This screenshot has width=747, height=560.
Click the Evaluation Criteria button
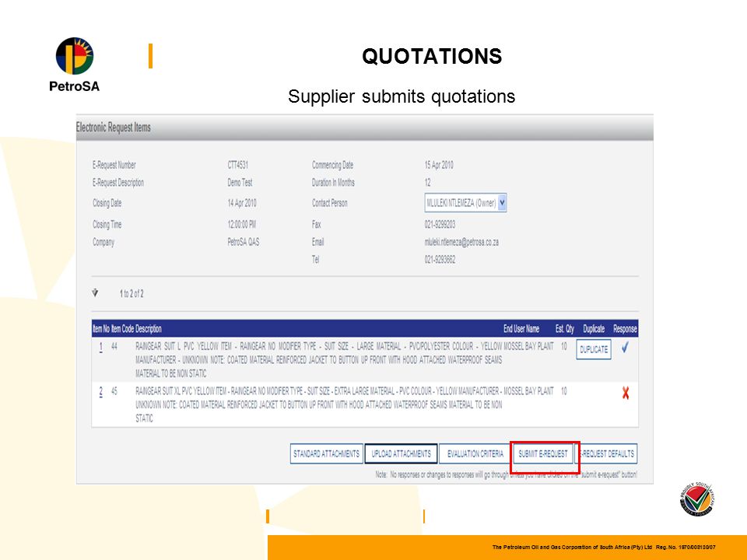click(x=475, y=453)
